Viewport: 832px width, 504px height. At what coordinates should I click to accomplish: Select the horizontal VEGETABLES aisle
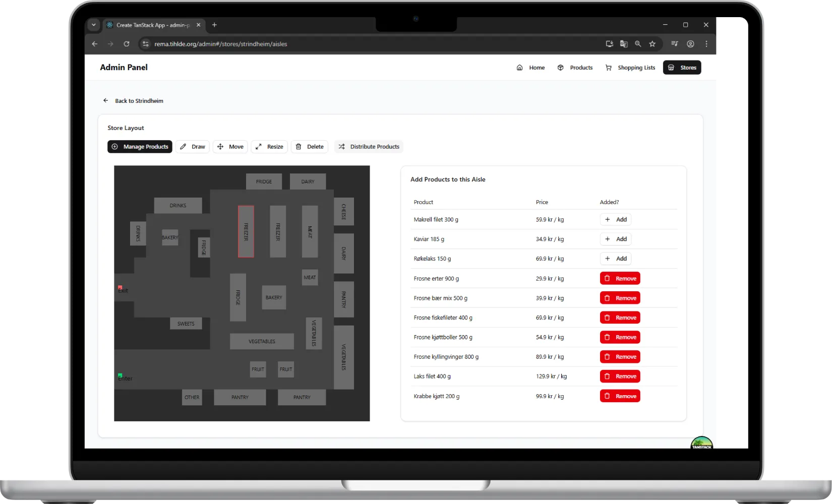tap(262, 341)
